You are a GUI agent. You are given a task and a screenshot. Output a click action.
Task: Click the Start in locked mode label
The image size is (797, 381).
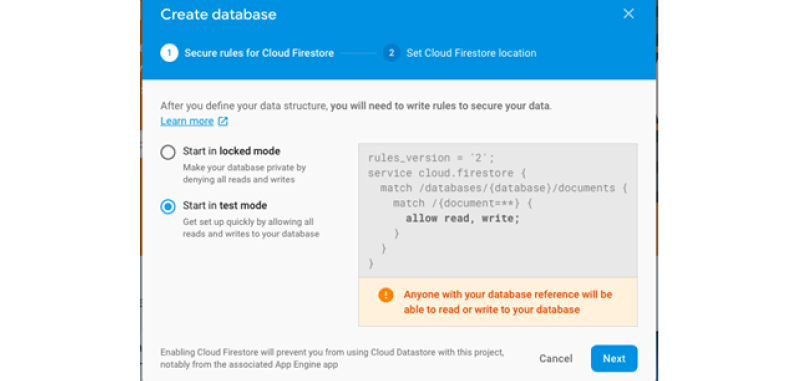pyautogui.click(x=231, y=151)
